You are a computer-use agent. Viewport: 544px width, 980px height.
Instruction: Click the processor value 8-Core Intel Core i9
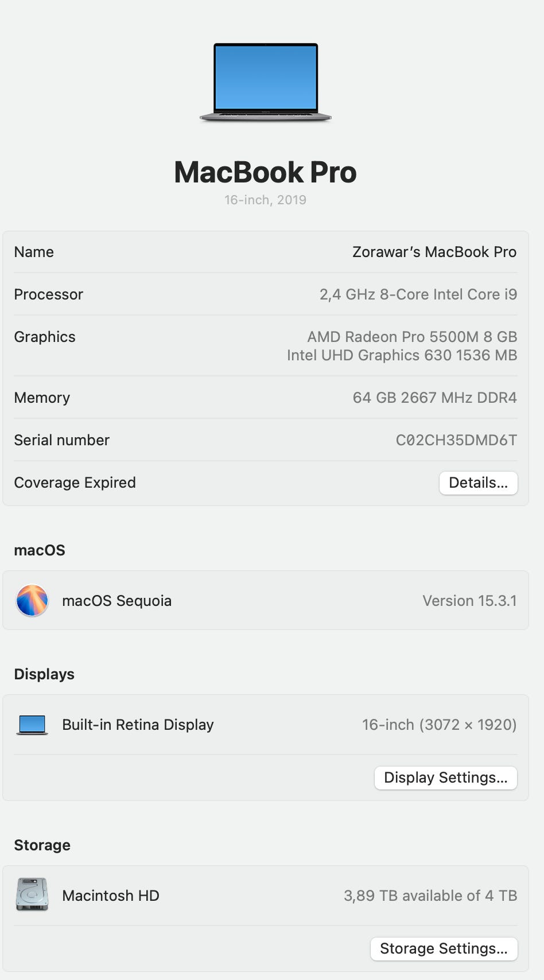tap(418, 294)
